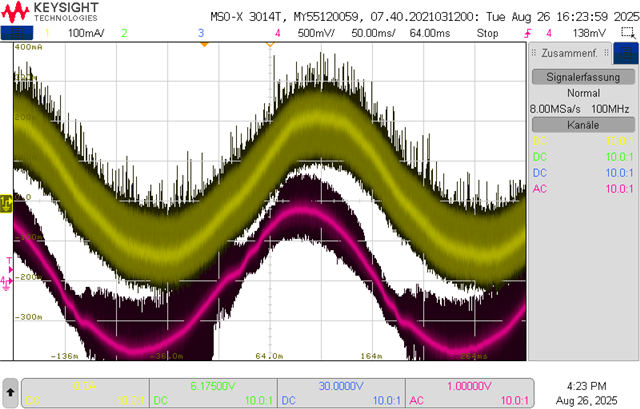640x409 pixels.
Task: Click the 100MHz bandwidth value
Action: [610, 109]
